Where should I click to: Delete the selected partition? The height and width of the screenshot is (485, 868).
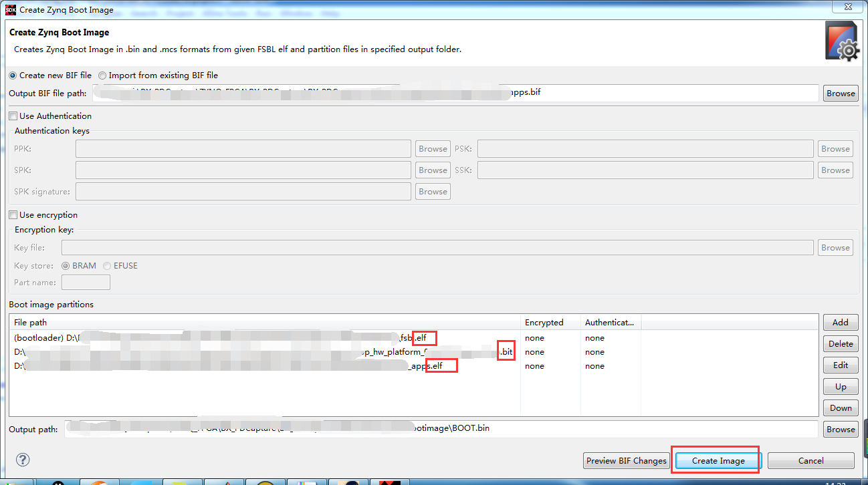[x=840, y=344]
